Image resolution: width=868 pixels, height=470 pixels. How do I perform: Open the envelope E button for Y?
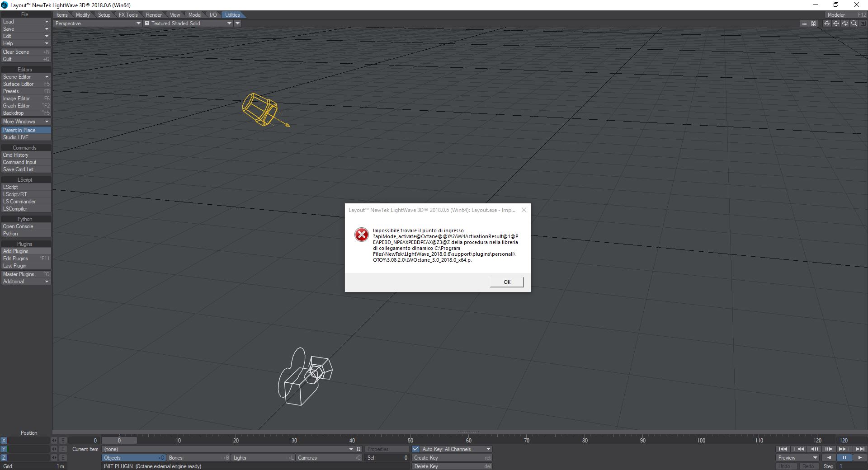tap(63, 449)
